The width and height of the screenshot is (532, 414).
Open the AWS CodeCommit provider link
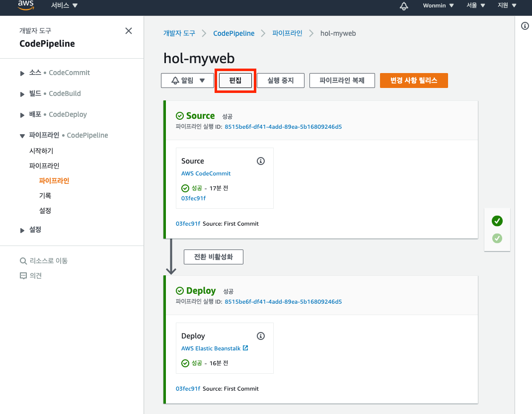coord(206,173)
